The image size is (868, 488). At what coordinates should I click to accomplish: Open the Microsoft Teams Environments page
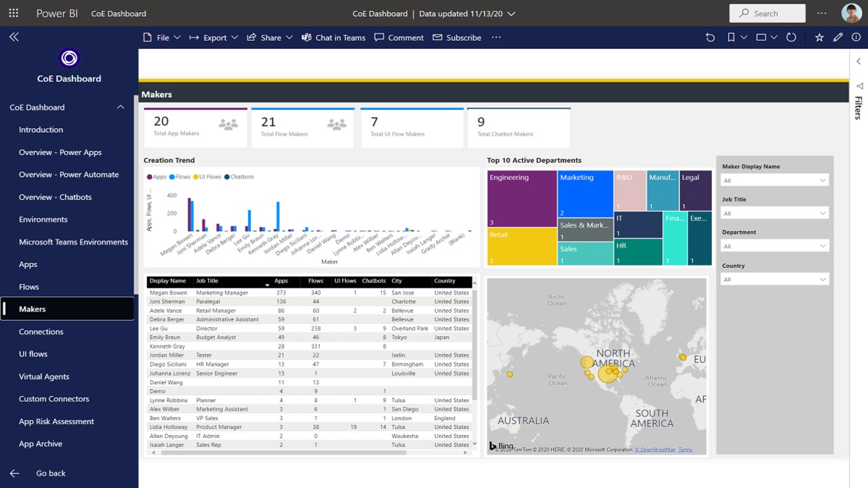click(x=73, y=242)
